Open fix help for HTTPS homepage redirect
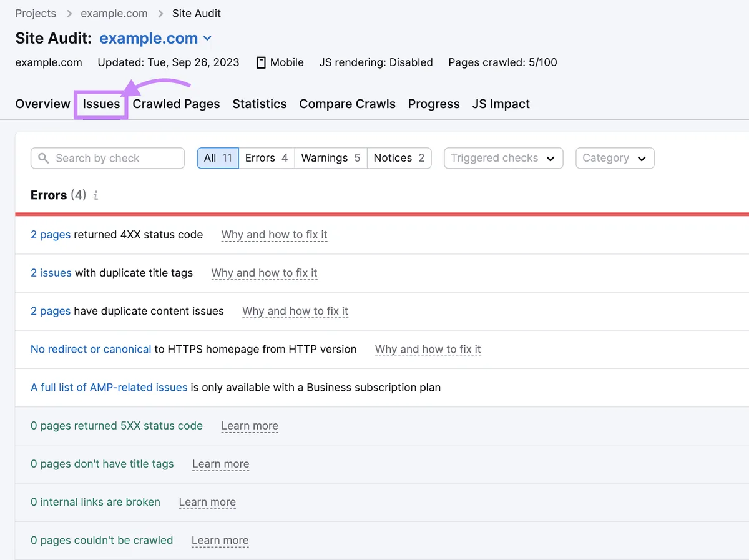749x560 pixels. tap(428, 349)
